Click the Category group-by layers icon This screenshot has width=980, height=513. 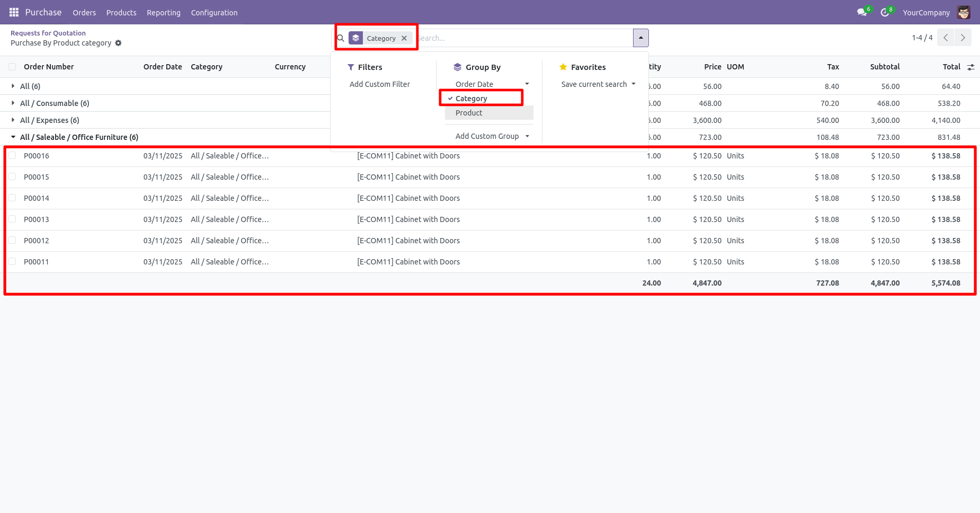[356, 38]
